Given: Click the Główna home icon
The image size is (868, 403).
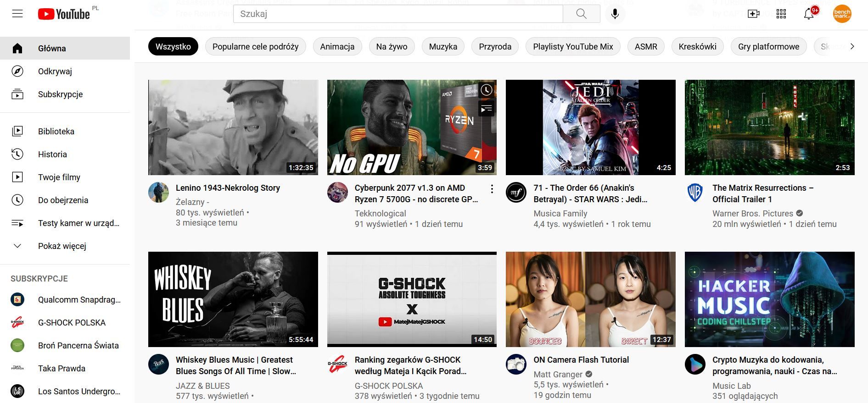Looking at the screenshot, I should coord(17,48).
